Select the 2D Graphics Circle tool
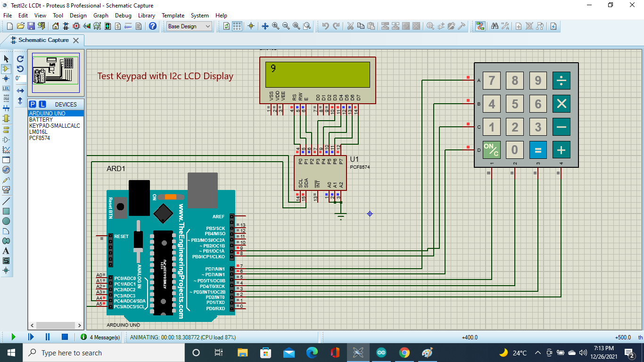This screenshot has height=362, width=644. click(x=6, y=221)
